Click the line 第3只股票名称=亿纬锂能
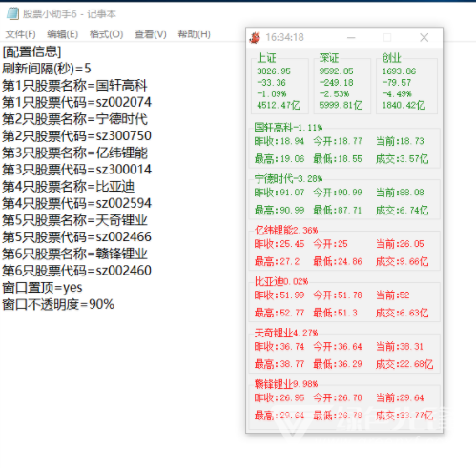 [x=74, y=153]
